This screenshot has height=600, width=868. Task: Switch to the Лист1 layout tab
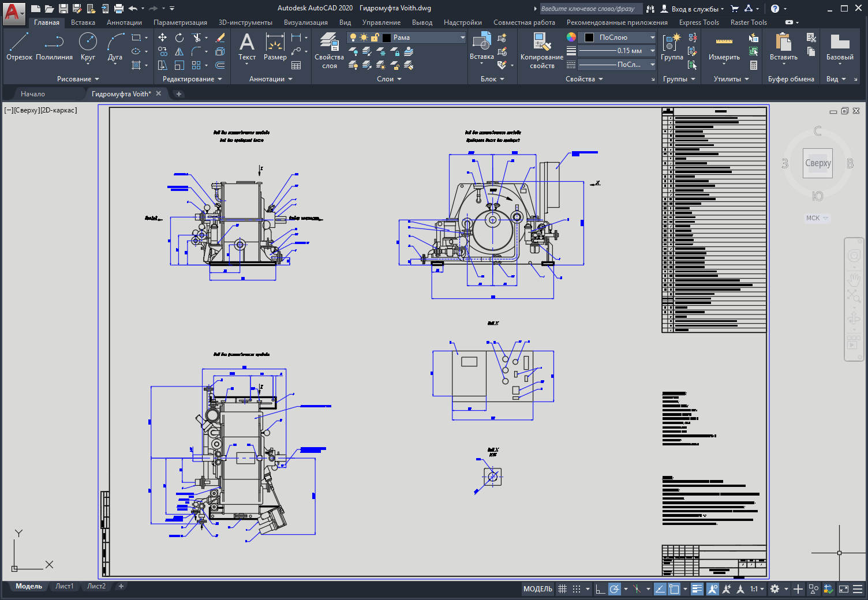[64, 586]
